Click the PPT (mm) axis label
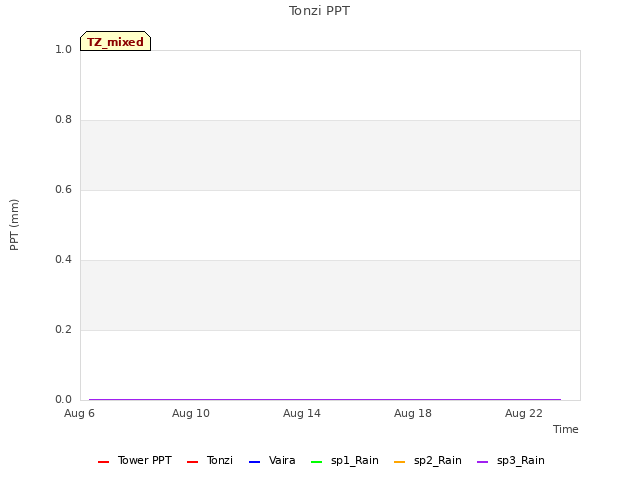 point(14,225)
